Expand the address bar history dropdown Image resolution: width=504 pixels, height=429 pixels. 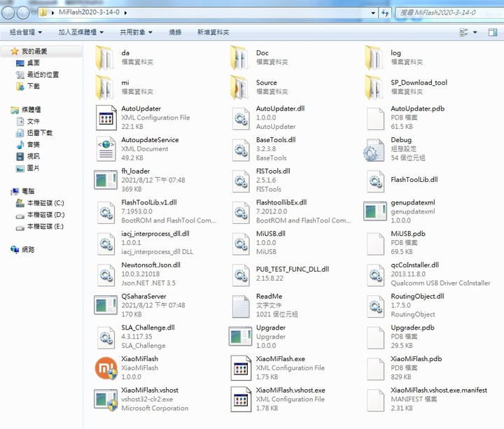[x=373, y=13]
